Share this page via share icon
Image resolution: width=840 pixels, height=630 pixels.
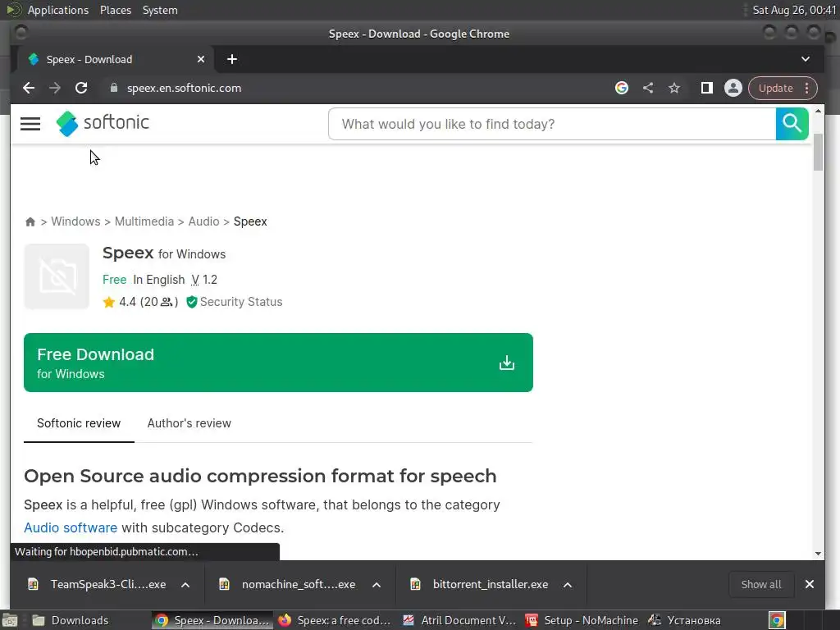648,88
